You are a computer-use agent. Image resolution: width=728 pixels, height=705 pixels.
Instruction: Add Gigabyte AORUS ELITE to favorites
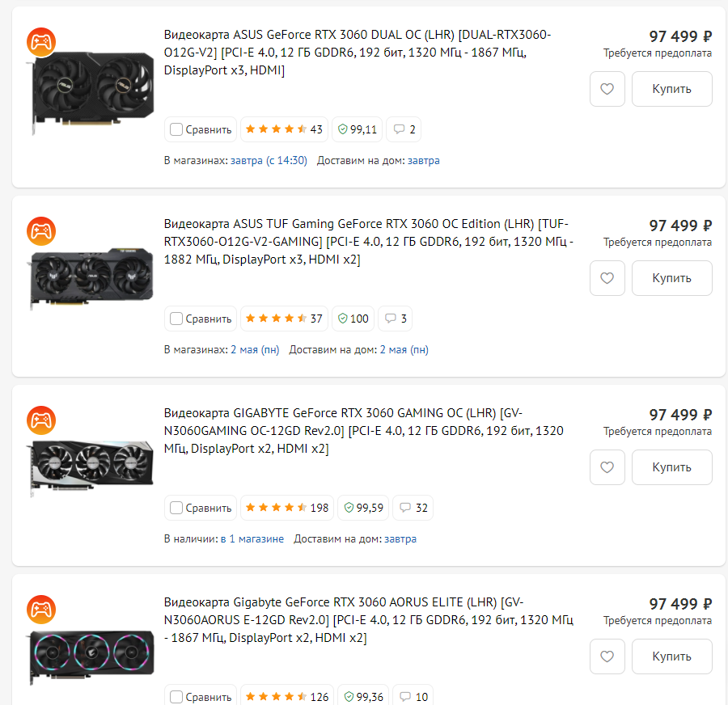pos(607,656)
